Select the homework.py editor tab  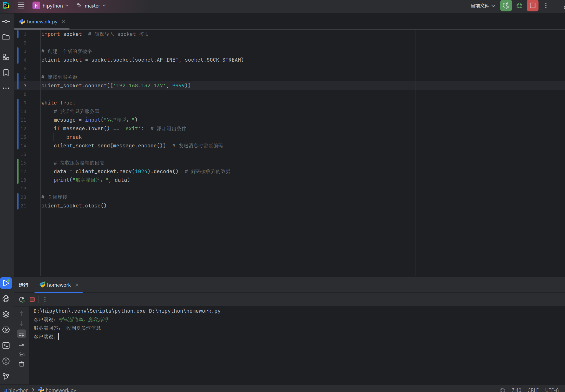tap(42, 22)
